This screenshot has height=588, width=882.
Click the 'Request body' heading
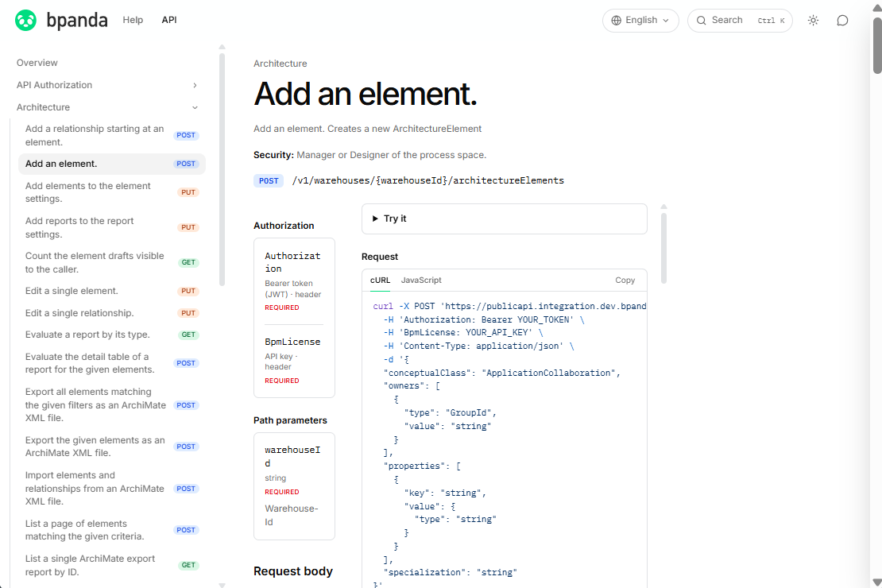[293, 571]
